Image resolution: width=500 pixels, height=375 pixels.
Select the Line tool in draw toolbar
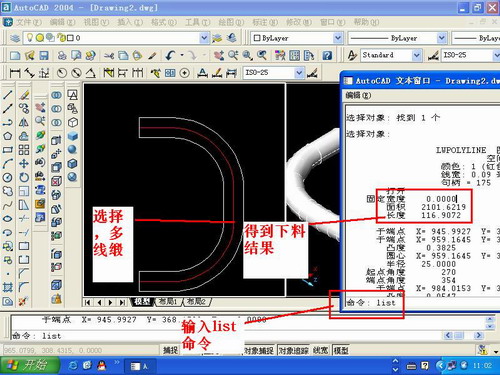point(8,95)
